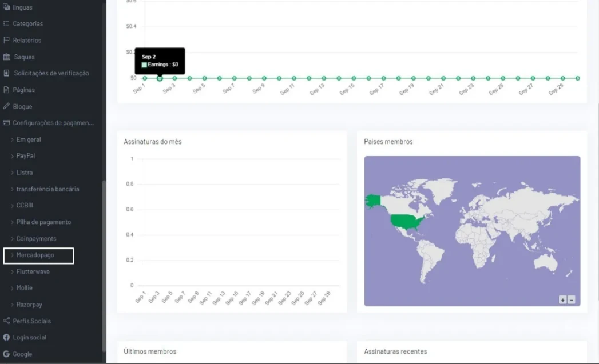The height and width of the screenshot is (364, 599).
Task: Open the Páginas section
Action: coord(23,90)
